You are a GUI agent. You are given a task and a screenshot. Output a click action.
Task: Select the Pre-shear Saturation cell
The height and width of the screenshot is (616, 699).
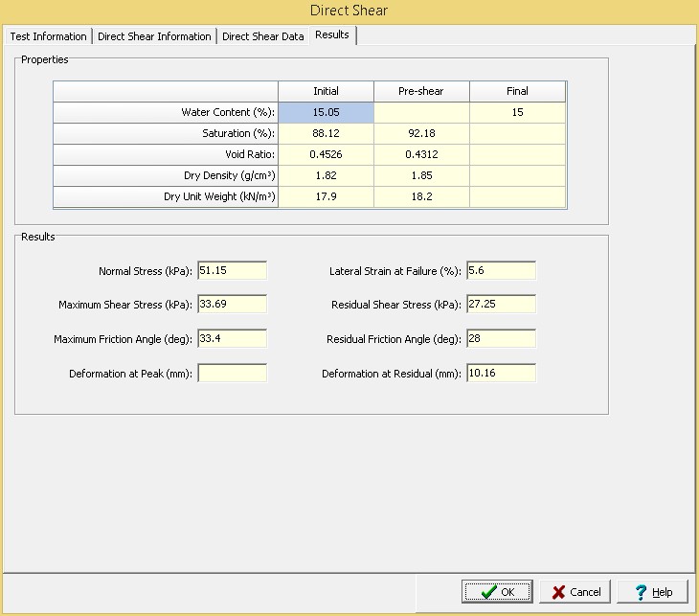coord(421,133)
